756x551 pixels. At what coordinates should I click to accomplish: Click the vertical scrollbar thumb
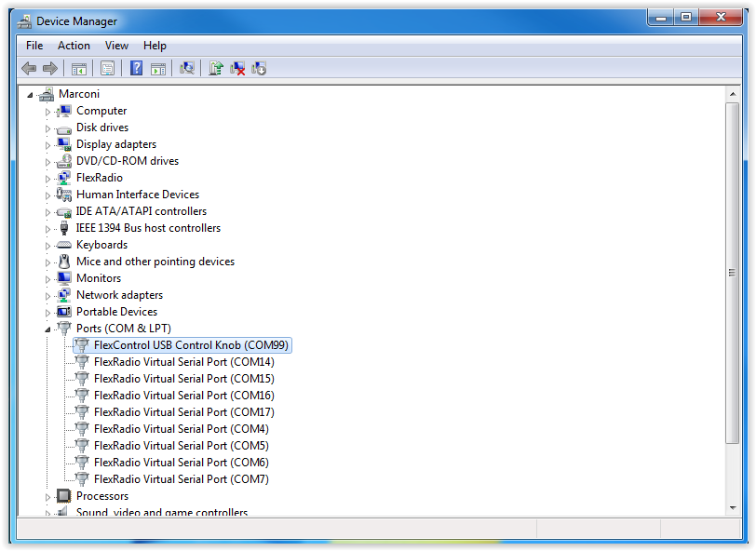733,273
